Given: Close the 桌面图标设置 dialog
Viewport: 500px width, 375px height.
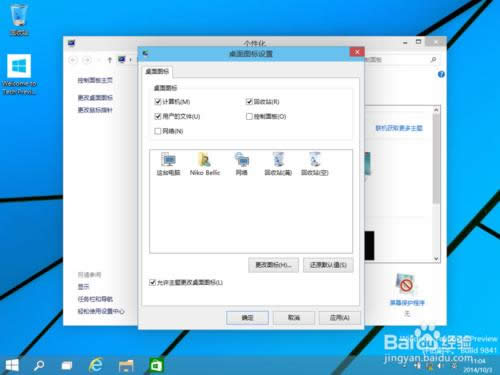Looking at the screenshot, I should pos(357,52).
